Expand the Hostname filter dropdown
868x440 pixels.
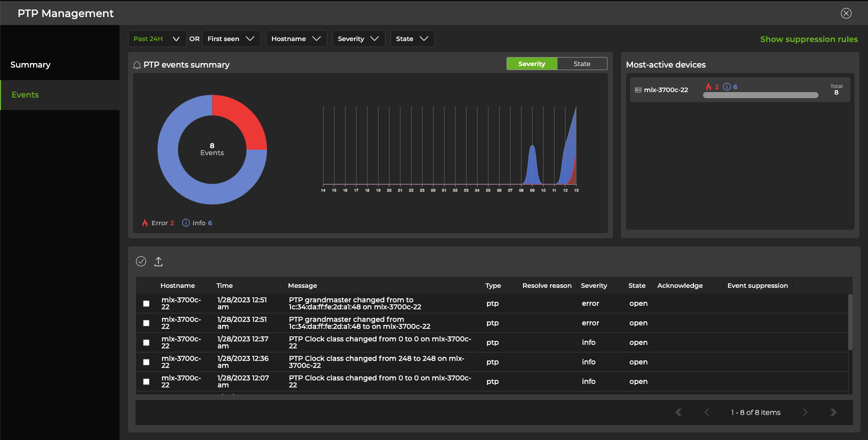click(x=296, y=39)
